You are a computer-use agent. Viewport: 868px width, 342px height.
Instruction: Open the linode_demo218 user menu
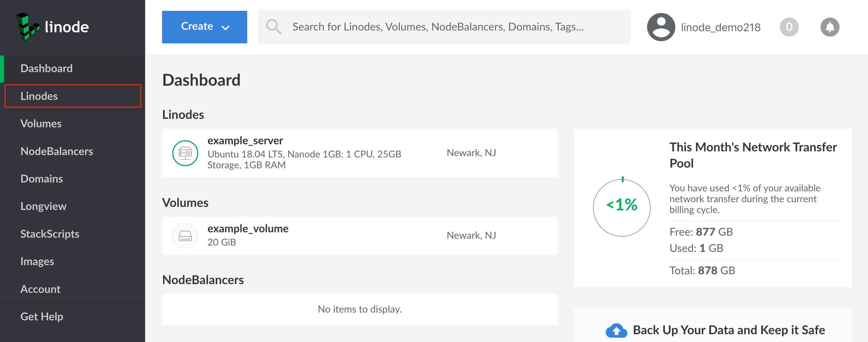click(721, 27)
